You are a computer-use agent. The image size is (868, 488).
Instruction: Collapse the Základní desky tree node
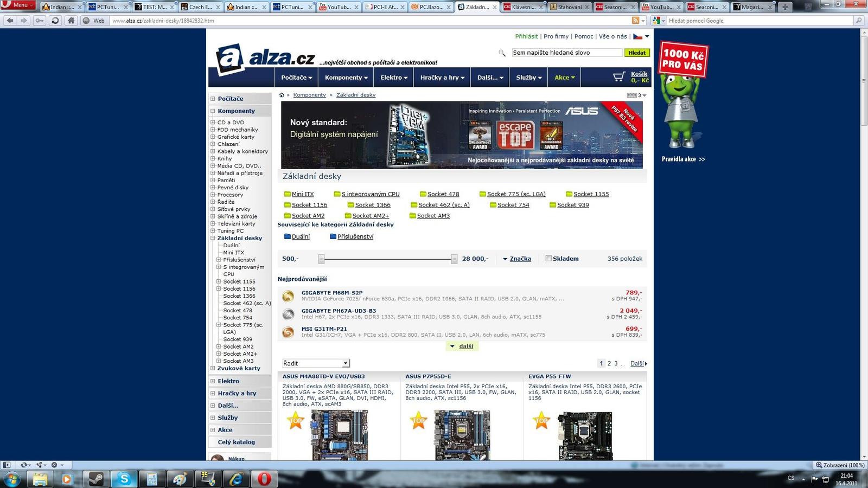click(x=213, y=238)
